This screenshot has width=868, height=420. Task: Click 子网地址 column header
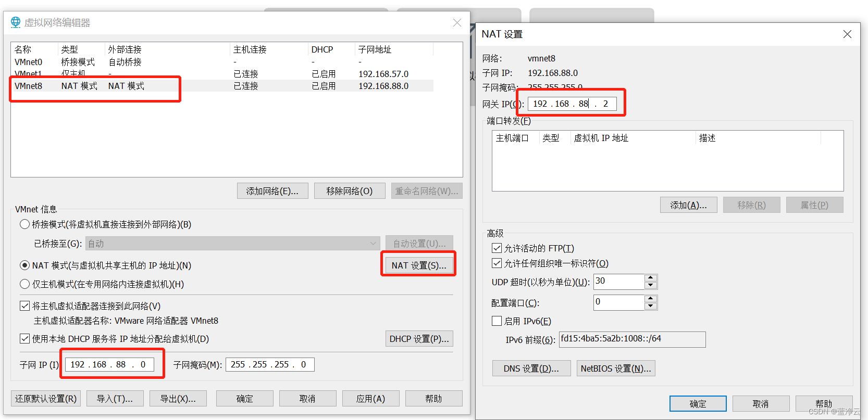click(x=394, y=49)
